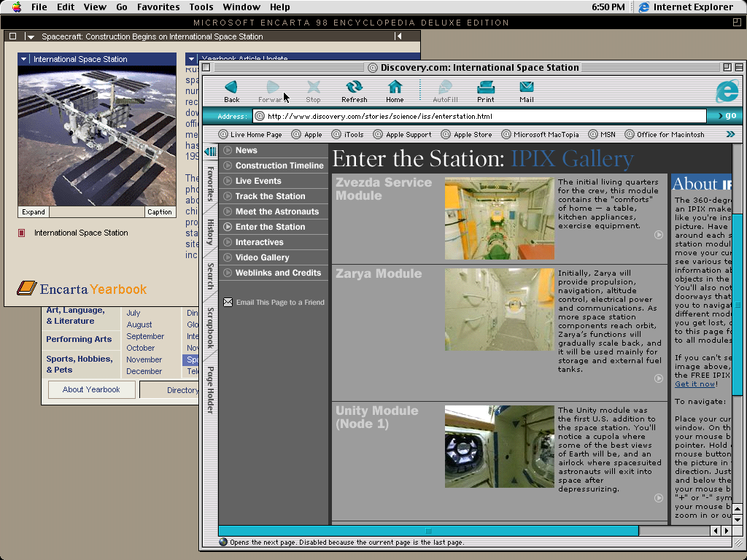747x560 pixels.
Task: Click the Zvezda Service Module thumbnail
Action: click(x=499, y=218)
